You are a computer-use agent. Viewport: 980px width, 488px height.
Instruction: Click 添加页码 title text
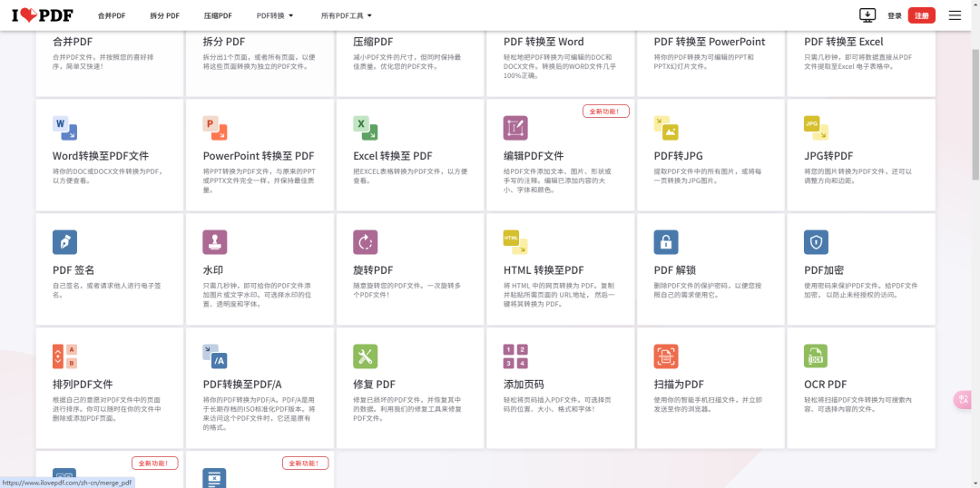[x=524, y=385]
